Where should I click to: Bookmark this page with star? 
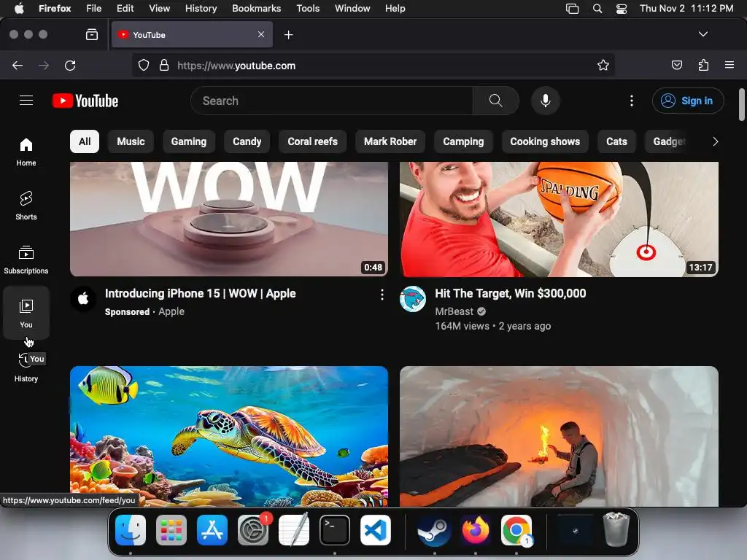(603, 65)
